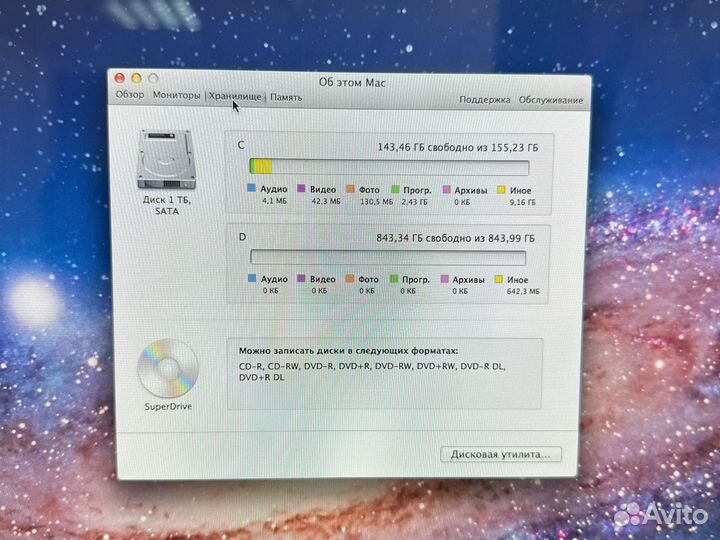720x540 pixels.
Task: Click the window title "Об этом Mac"
Action: point(352,83)
